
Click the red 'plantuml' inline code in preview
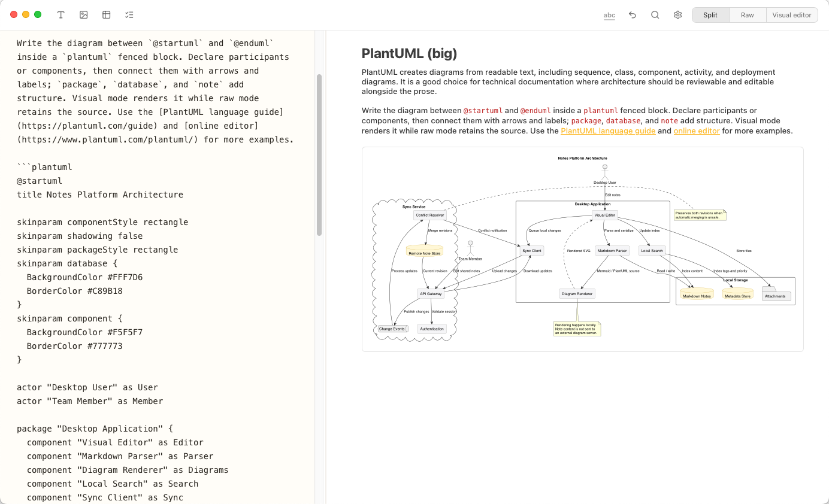[601, 111]
